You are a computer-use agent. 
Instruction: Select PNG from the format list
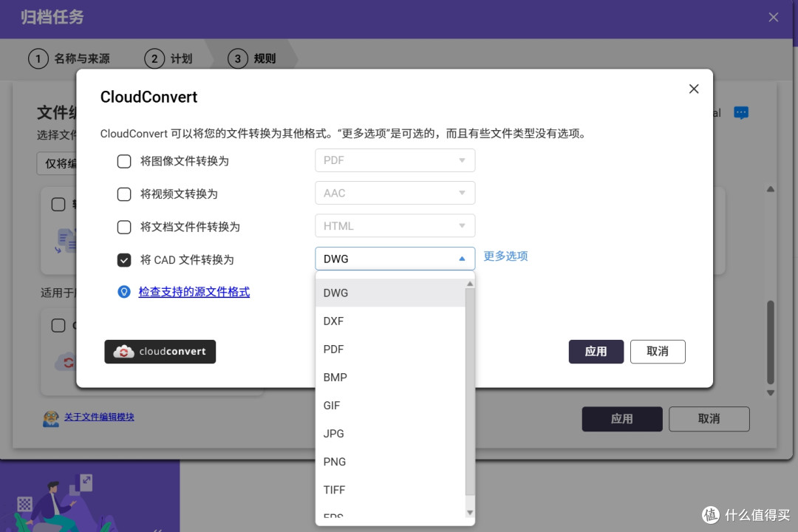[x=390, y=462]
